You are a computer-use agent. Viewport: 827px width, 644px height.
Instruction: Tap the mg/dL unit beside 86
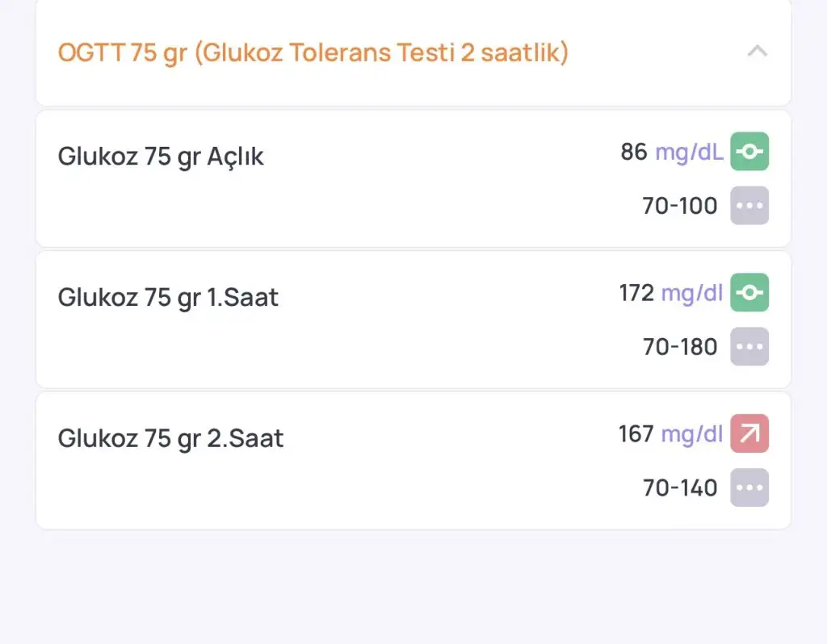click(x=689, y=152)
